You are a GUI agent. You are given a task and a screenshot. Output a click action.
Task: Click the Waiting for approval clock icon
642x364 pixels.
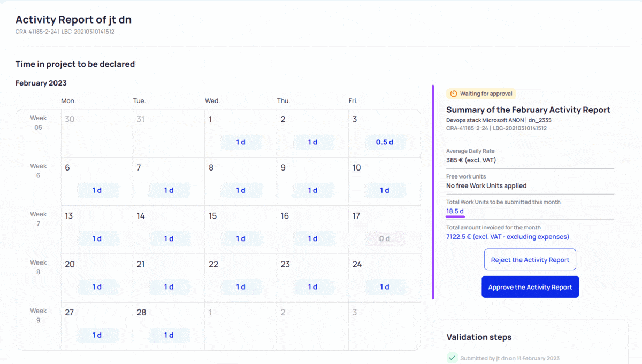454,94
